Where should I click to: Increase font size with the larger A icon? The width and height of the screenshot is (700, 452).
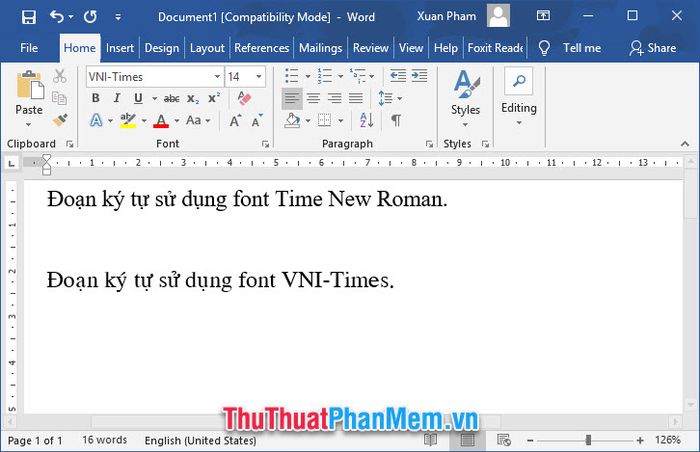(x=235, y=121)
